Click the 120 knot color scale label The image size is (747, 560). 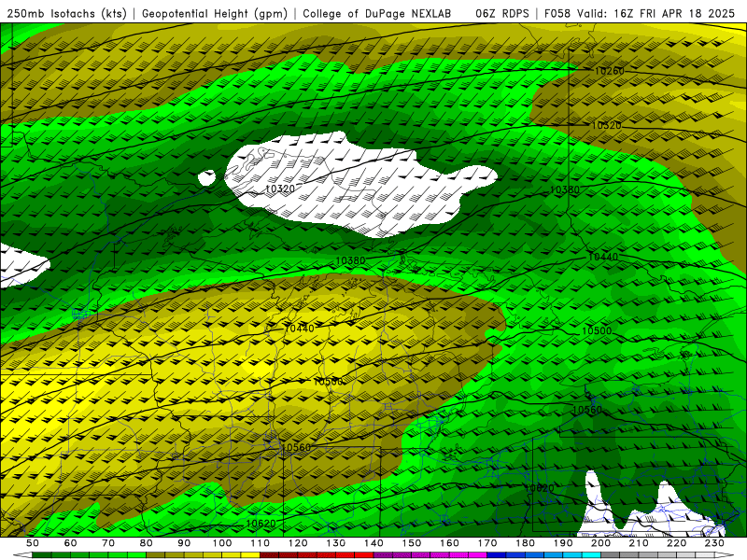coord(298,543)
